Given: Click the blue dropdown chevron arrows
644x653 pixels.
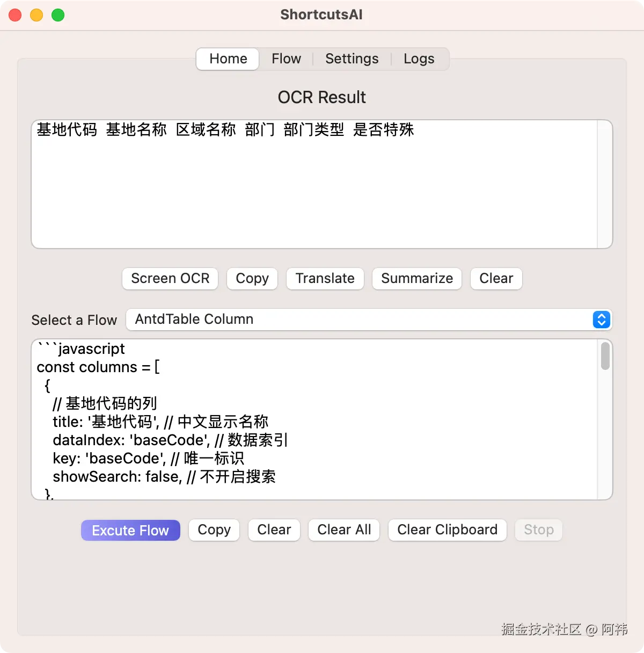Looking at the screenshot, I should click(602, 320).
